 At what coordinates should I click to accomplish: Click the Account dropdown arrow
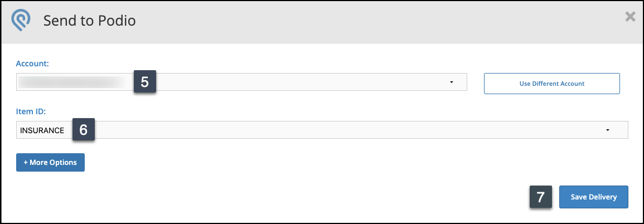point(451,82)
